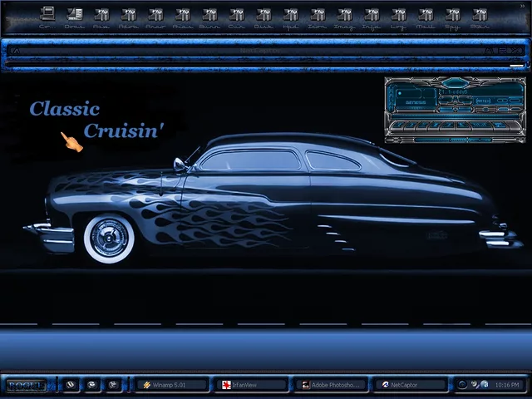Screen dimensions: 532x399
Task: Switch to Winamp 5.01 in the taskbar
Action: (x=172, y=385)
